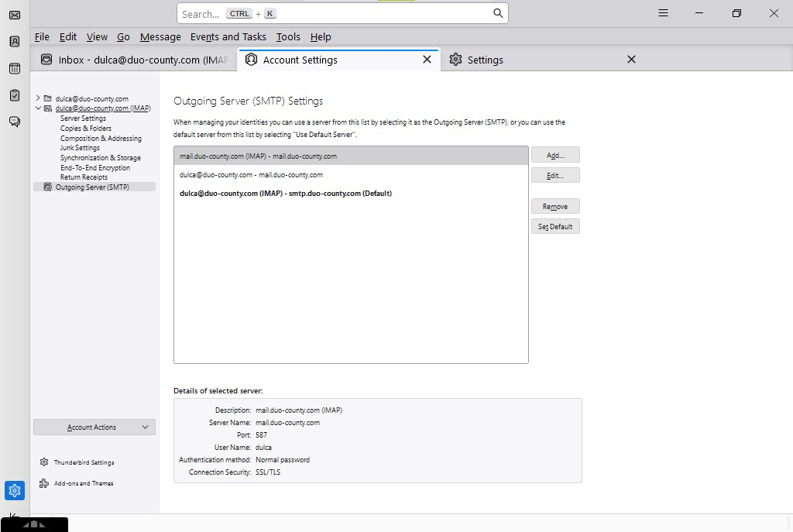Select Junk Settings in account tree
Image resolution: width=793 pixels, height=532 pixels.
80,148
